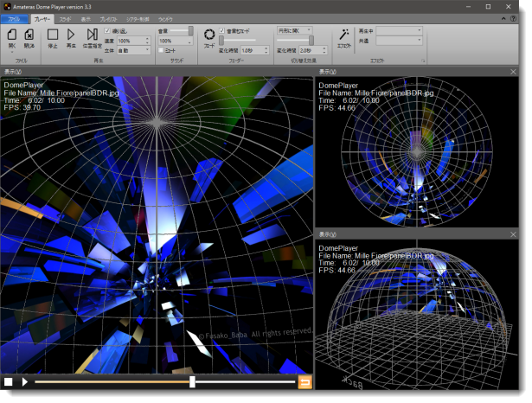Toggle the orange loop button in playback bar

pos(304,382)
